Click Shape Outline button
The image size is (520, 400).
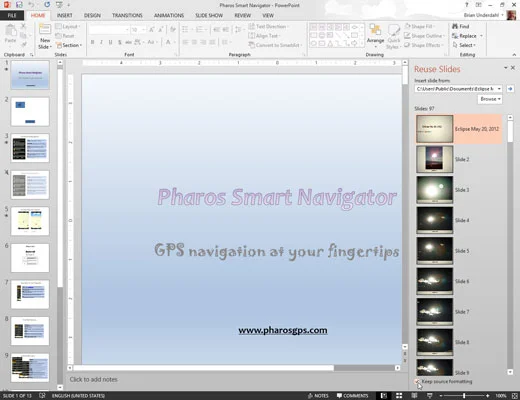[424, 36]
